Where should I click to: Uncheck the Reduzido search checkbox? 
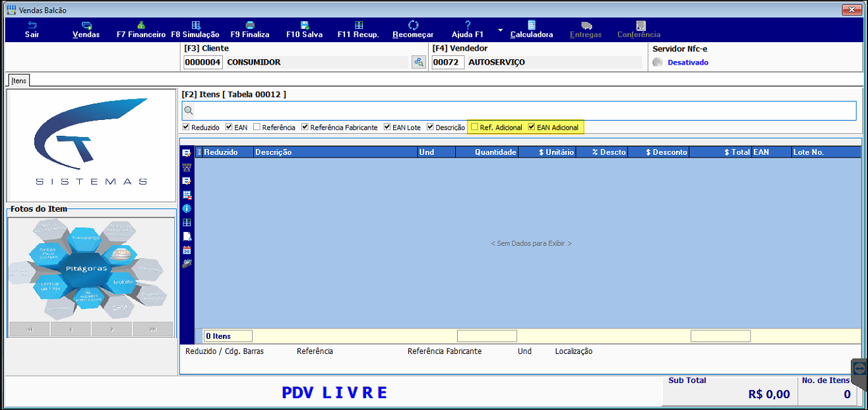pos(186,127)
